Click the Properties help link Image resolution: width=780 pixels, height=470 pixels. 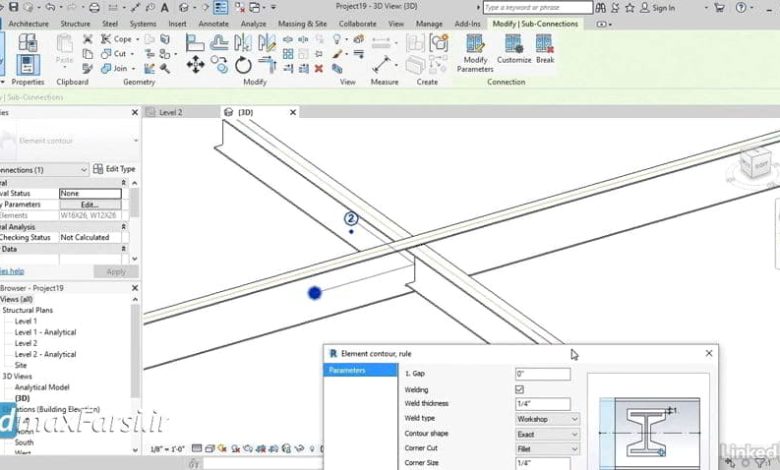pos(12,271)
